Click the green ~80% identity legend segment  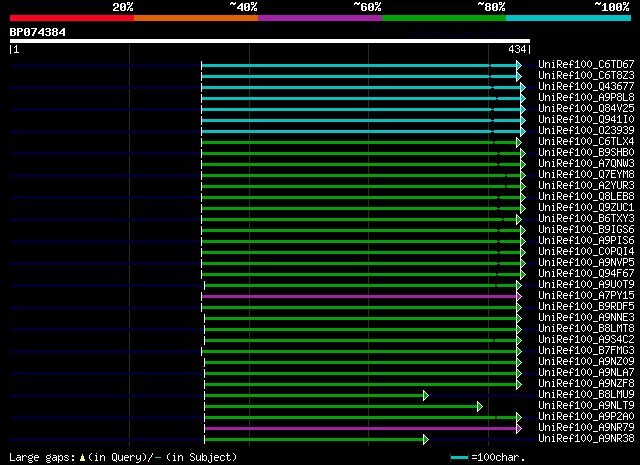click(x=444, y=18)
